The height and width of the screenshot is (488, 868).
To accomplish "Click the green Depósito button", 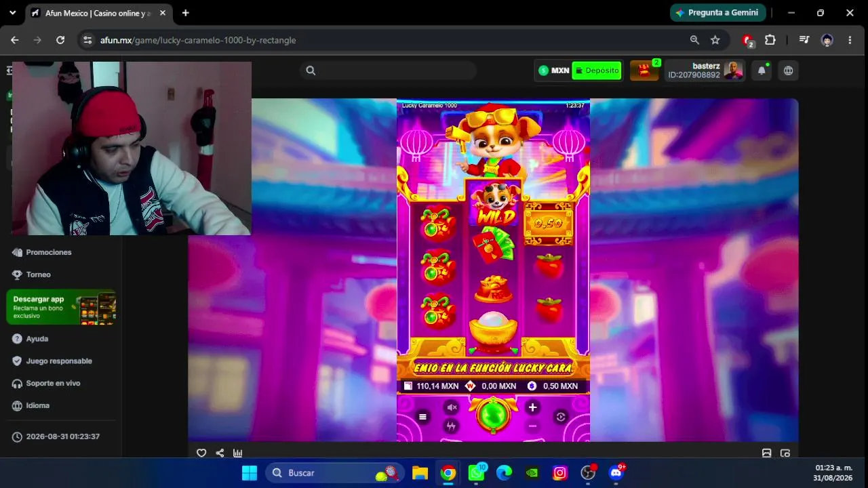I will pos(597,70).
